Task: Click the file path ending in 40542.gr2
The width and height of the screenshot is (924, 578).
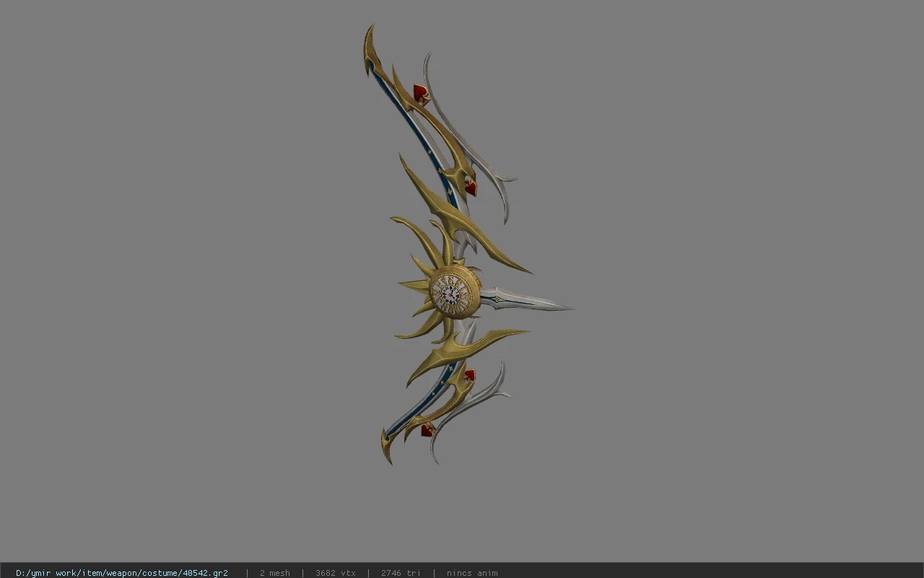Action: click(x=122, y=573)
